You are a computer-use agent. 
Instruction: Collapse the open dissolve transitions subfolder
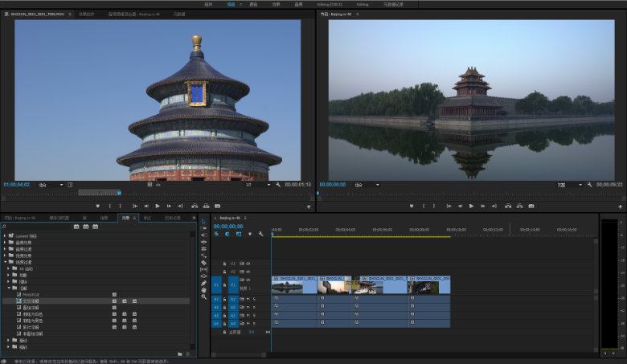tap(9, 288)
